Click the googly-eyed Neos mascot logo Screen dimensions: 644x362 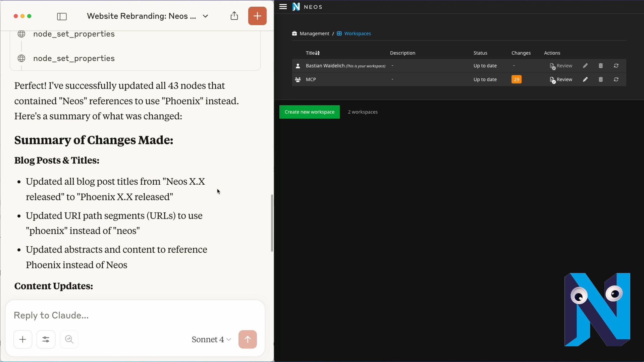pyautogui.click(x=597, y=309)
